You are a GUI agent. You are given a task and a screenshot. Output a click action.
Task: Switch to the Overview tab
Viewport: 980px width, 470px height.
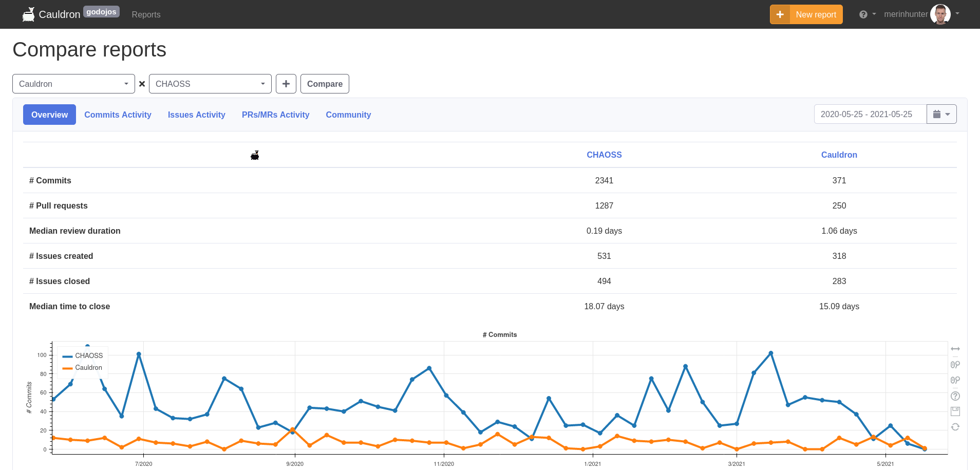pyautogui.click(x=49, y=115)
